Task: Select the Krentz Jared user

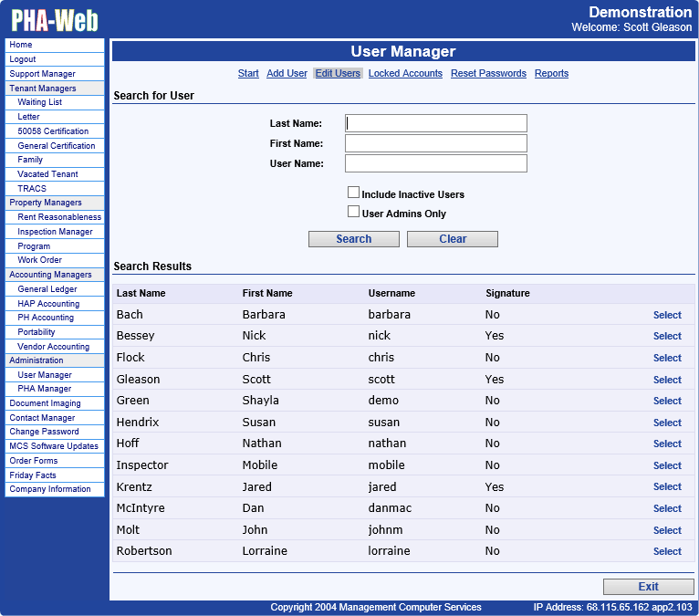Action: click(667, 486)
